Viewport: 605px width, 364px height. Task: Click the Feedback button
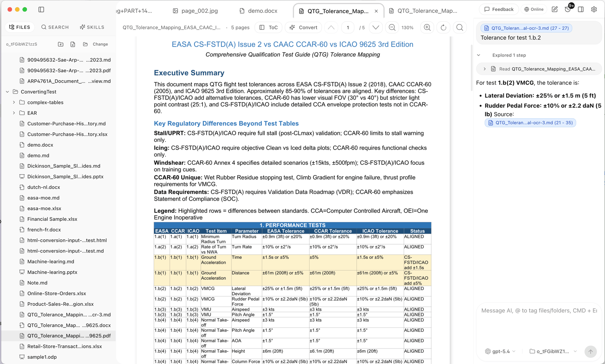499,9
